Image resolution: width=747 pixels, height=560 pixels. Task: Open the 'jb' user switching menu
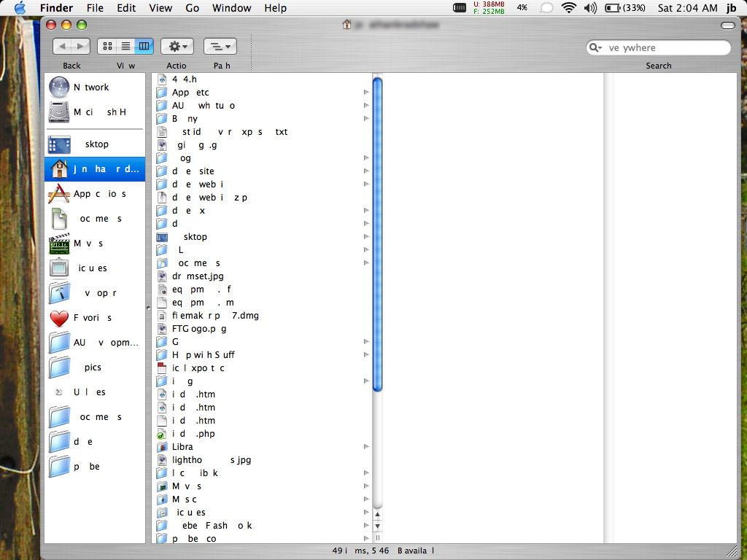(x=731, y=7)
